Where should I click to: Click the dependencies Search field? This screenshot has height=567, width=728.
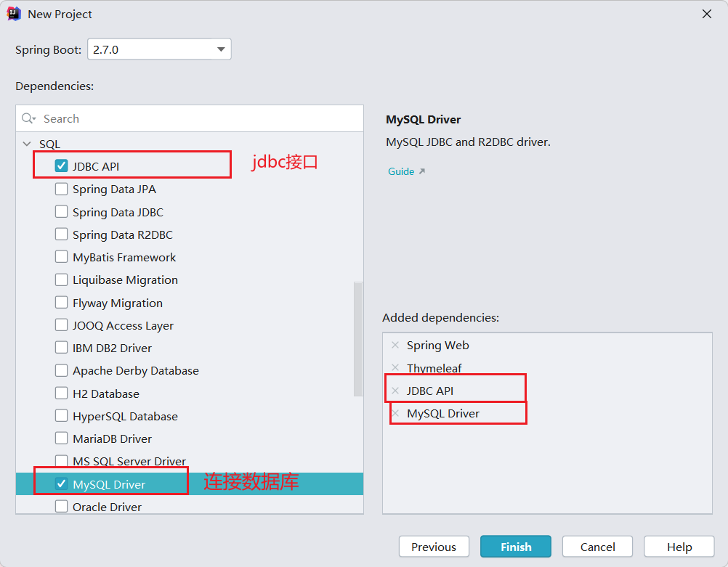190,119
